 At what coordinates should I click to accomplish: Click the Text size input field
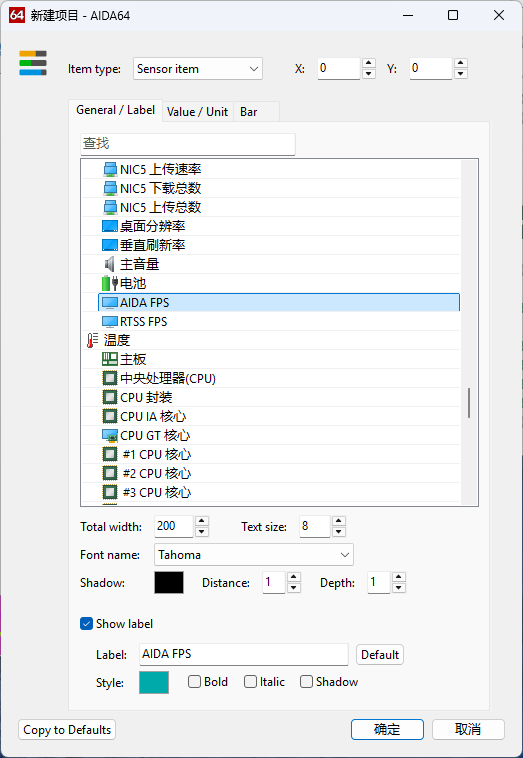(x=315, y=526)
